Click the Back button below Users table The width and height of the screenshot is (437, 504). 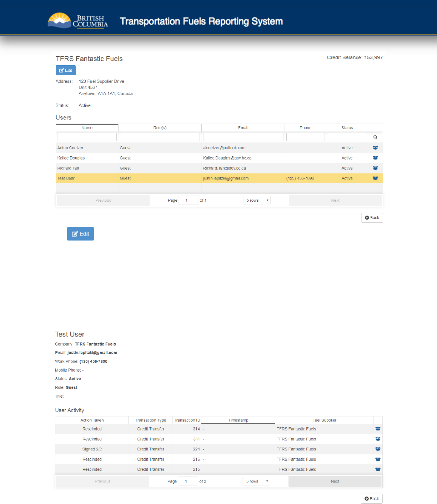click(x=372, y=218)
